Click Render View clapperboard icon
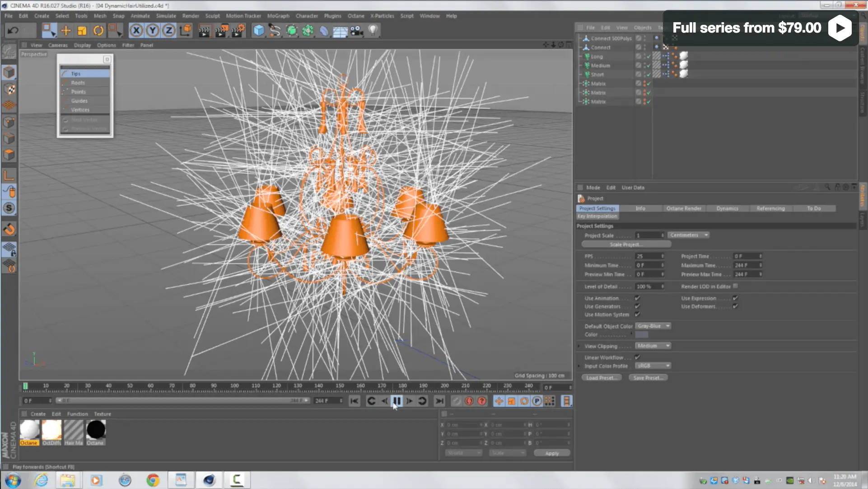This screenshot has width=868, height=489. (x=205, y=31)
